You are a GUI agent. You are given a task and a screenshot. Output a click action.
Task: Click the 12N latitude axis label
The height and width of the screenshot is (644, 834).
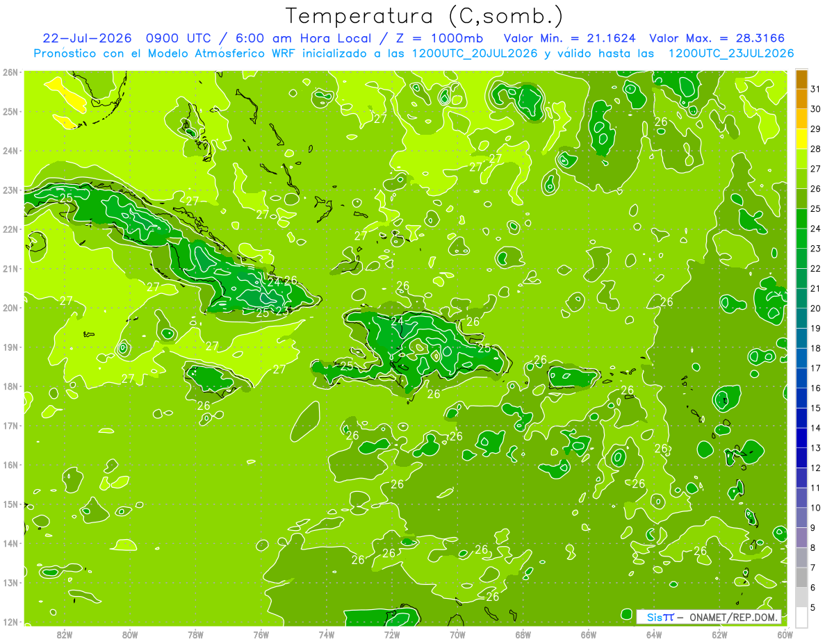[10, 621]
